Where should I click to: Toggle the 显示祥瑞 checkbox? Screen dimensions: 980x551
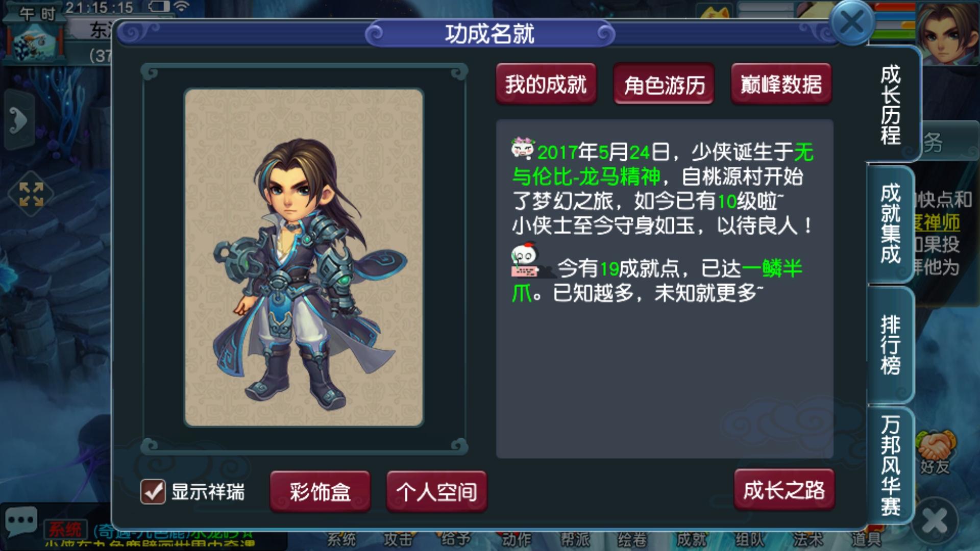(153, 492)
